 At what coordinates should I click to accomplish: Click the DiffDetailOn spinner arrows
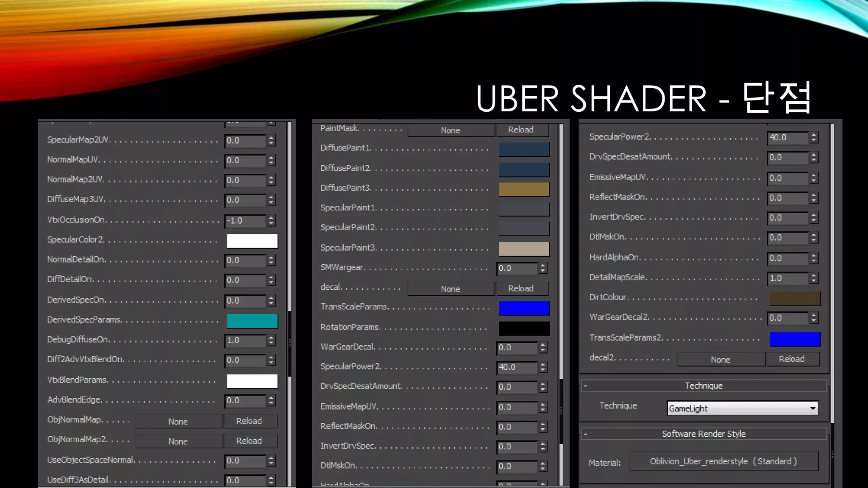click(271, 280)
